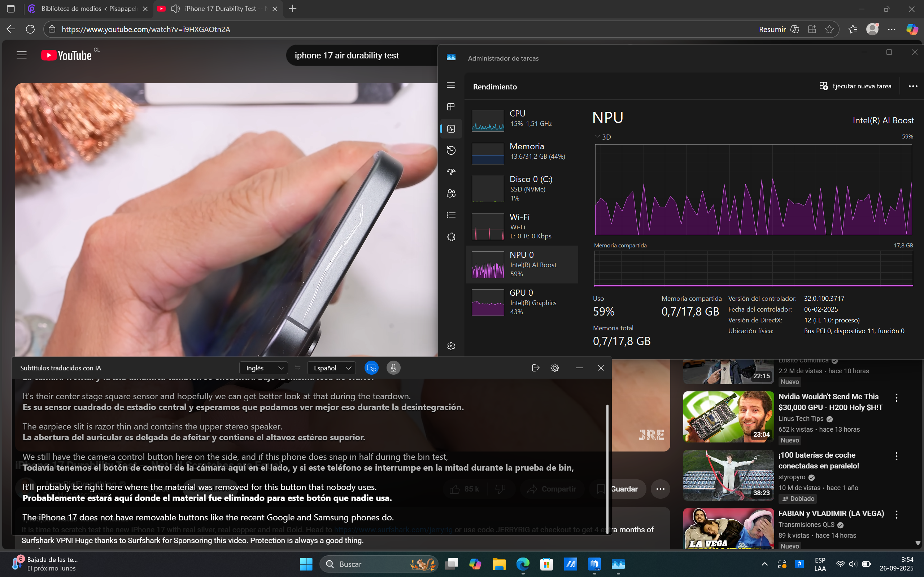Toggle speaker audio capture in captions
The image size is (924, 577).
[x=371, y=368]
